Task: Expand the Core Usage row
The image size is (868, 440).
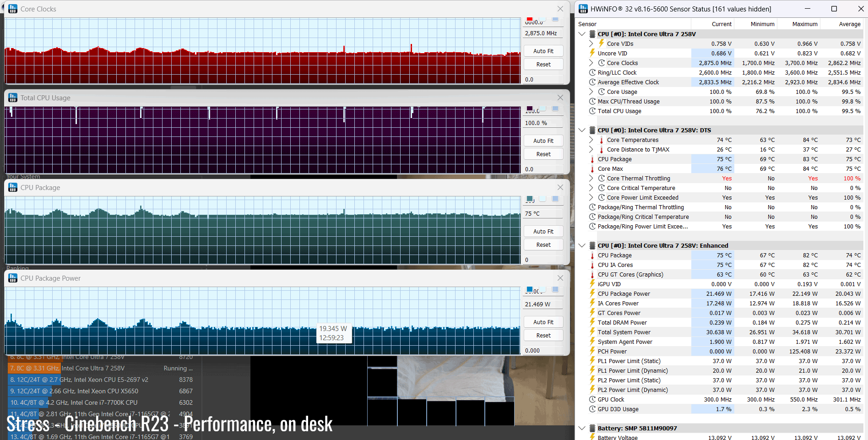Action: coord(591,92)
